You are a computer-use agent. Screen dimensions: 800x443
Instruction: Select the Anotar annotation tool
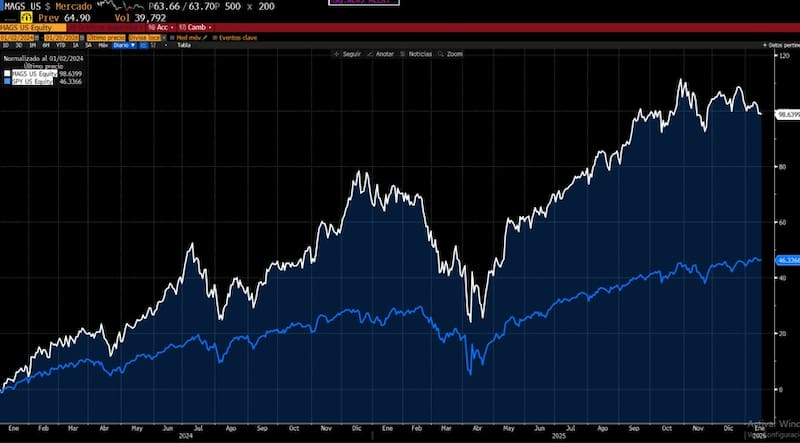click(383, 53)
